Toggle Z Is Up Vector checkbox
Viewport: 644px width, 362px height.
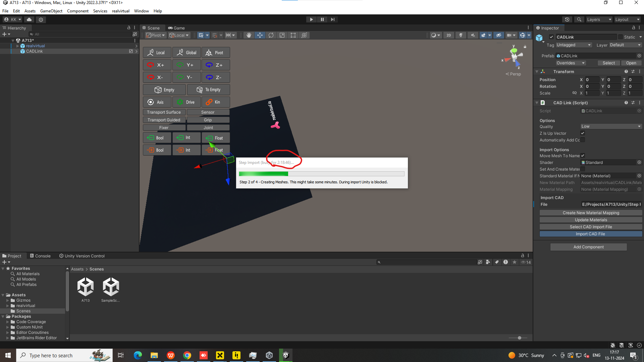point(583,133)
